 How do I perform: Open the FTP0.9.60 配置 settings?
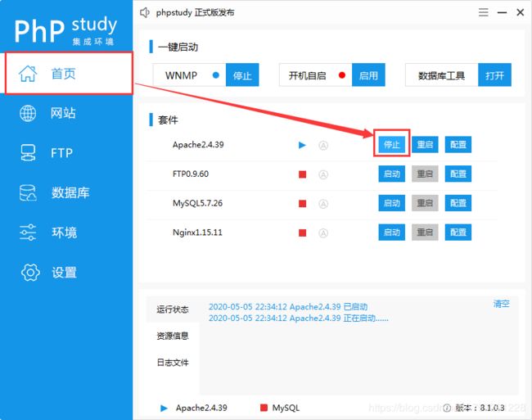click(x=458, y=174)
